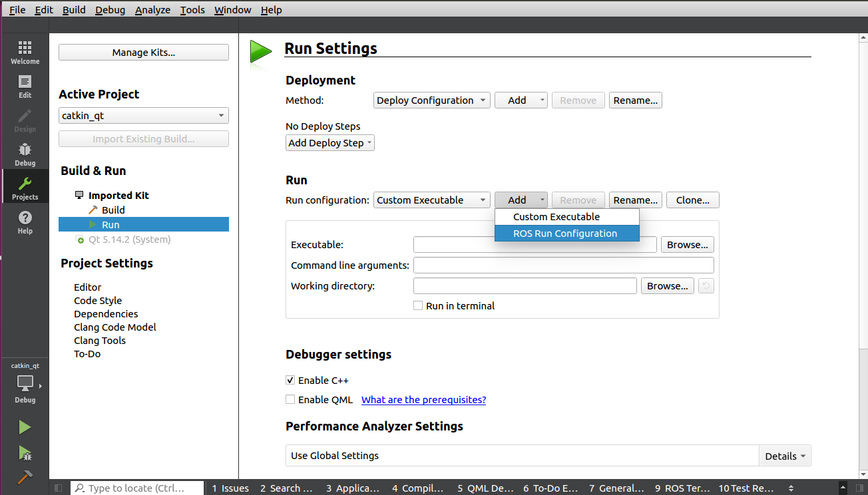Screen dimensions: 868x495
Task: Enable the Enable QML checkbox
Action: point(290,400)
